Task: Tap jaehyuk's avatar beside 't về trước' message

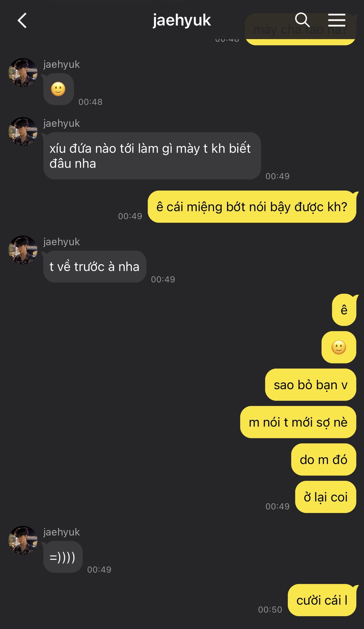Action: (23, 250)
